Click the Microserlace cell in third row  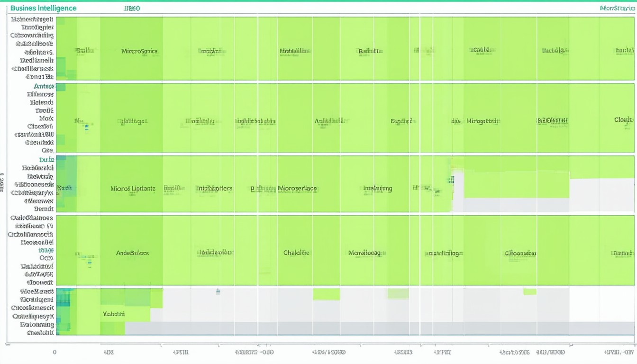click(297, 188)
